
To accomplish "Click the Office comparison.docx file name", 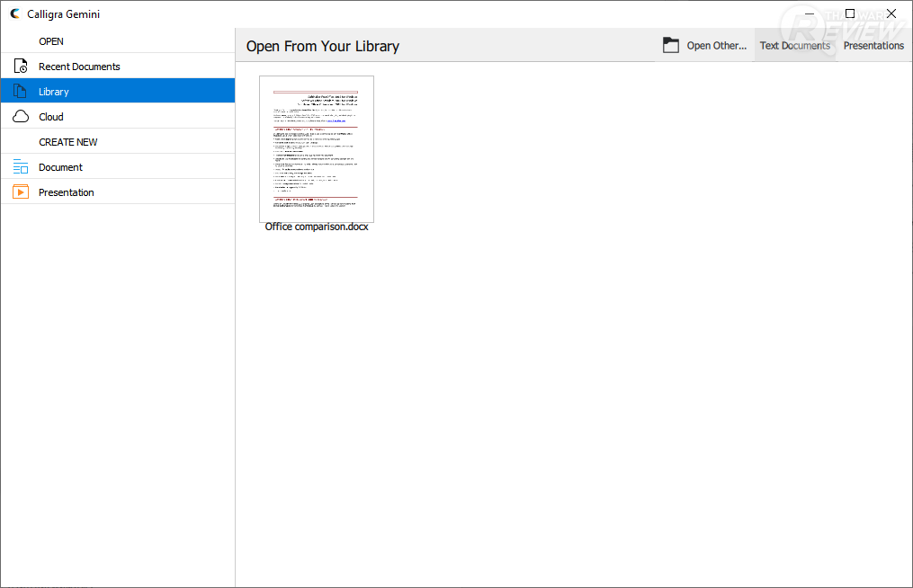I will click(317, 227).
